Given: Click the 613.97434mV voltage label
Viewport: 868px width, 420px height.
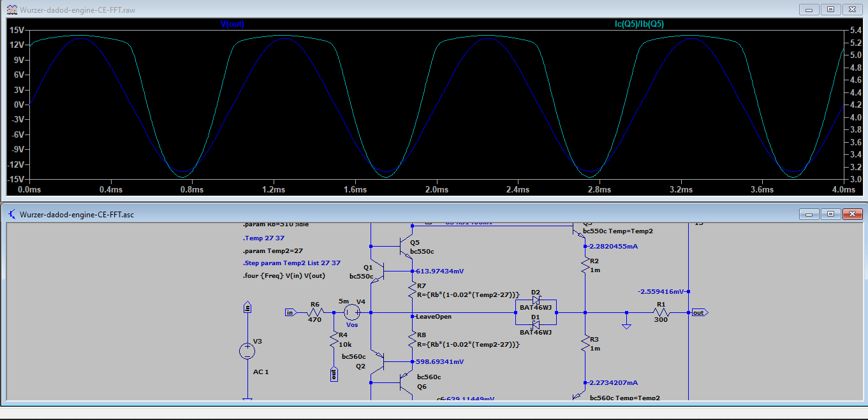Looking at the screenshot, I should [x=440, y=271].
